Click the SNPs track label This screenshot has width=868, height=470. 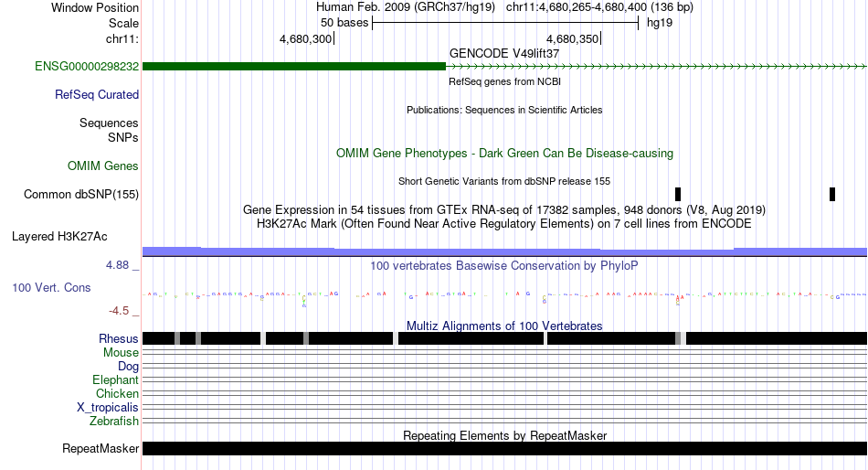pyautogui.click(x=123, y=137)
